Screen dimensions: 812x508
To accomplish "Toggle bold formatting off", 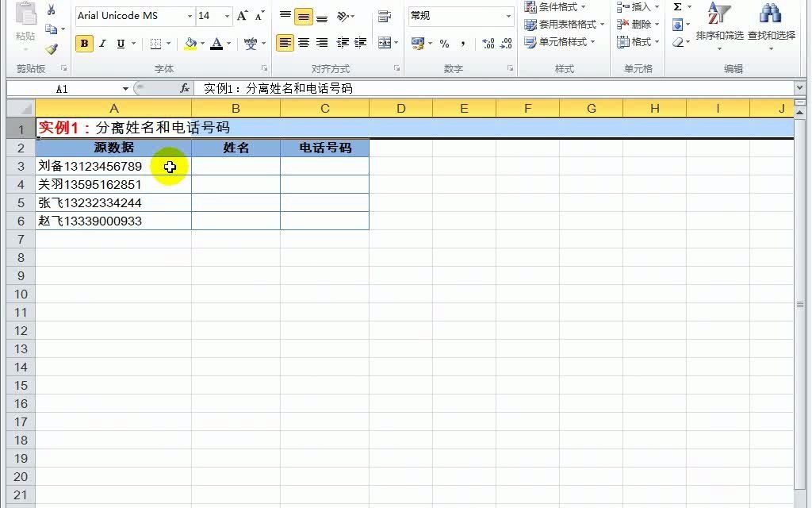I will click(x=83, y=44).
